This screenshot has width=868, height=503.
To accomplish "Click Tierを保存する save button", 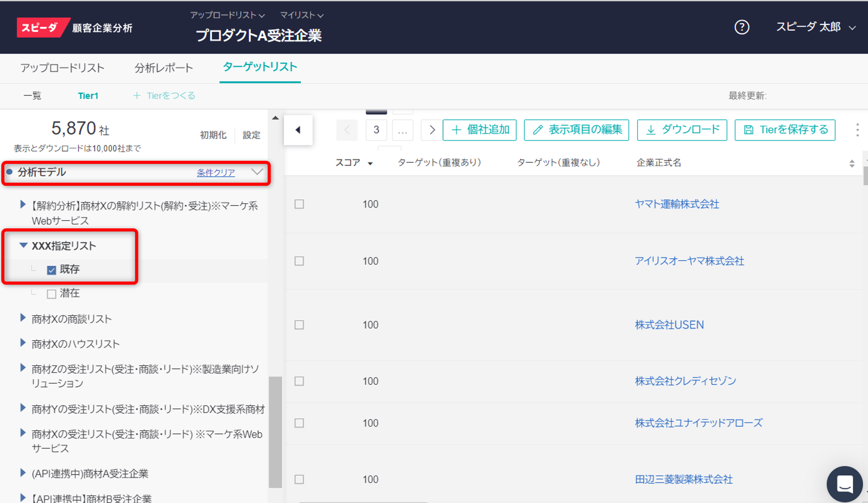I will (x=785, y=130).
